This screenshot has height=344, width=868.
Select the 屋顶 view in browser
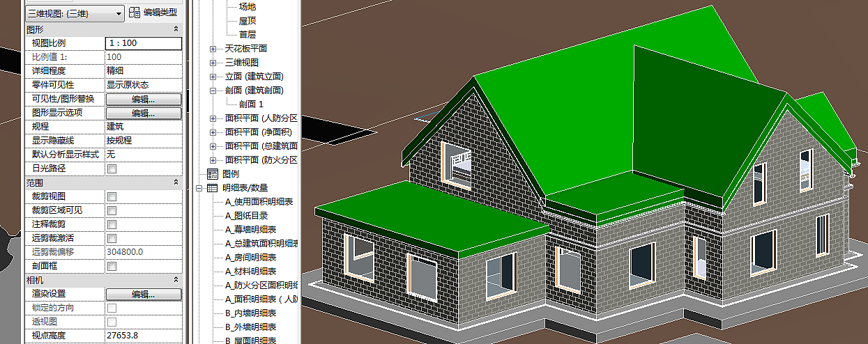248,21
